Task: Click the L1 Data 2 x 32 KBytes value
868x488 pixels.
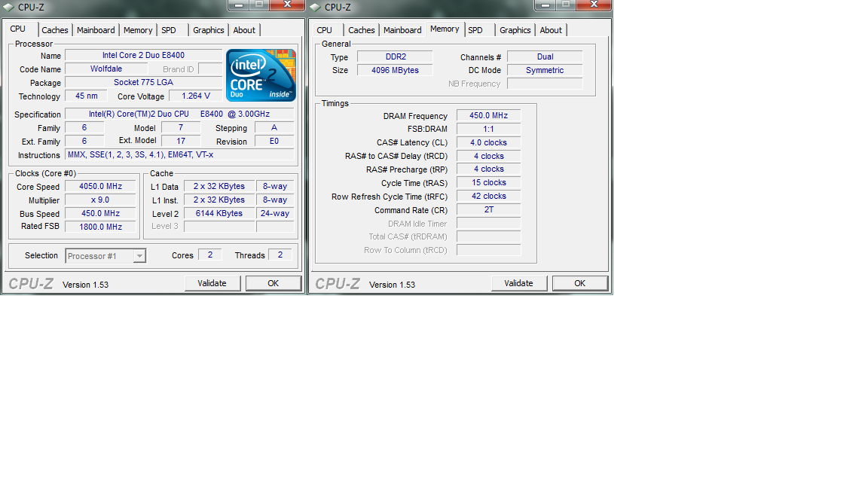Action: [x=219, y=187]
